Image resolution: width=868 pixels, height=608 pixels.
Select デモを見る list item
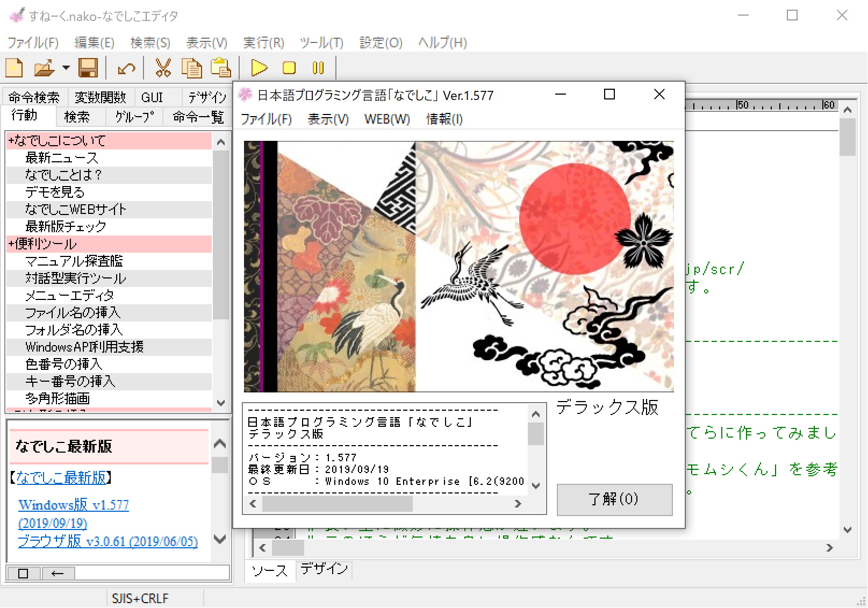pos(109,192)
